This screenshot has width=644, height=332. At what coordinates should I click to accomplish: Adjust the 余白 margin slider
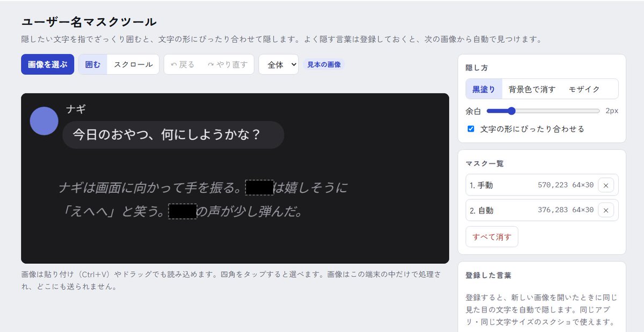pos(543,111)
